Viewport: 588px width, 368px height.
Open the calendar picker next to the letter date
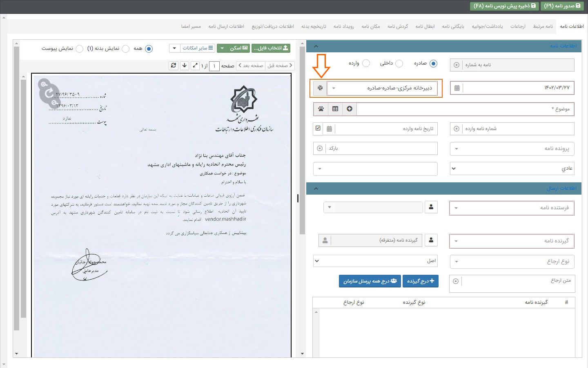458,88
